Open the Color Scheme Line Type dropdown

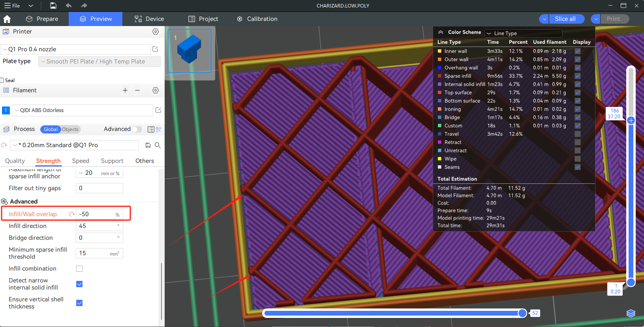pos(523,33)
